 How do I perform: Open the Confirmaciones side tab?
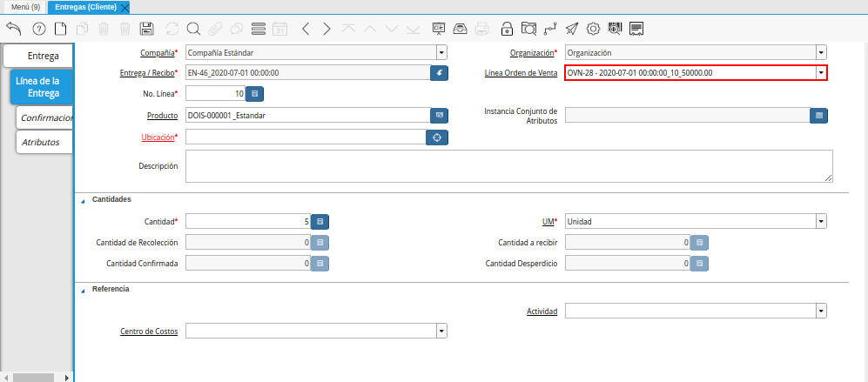45,118
